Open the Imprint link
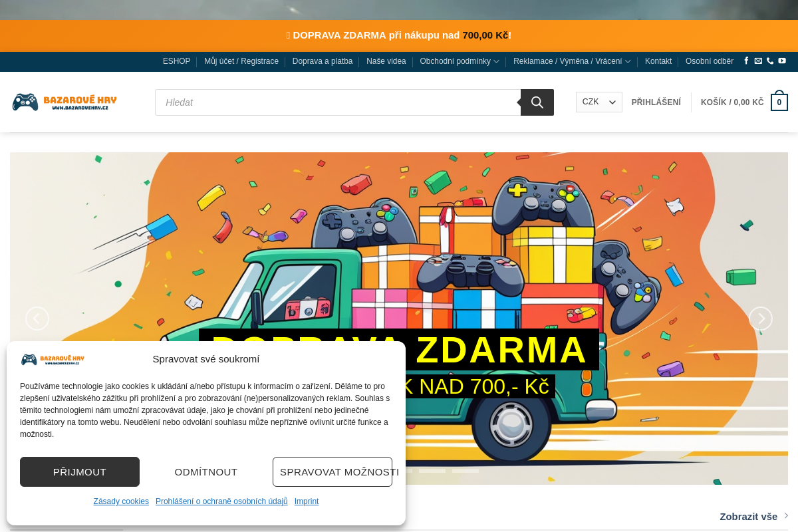Viewport: 798px width, 532px height. [x=307, y=501]
